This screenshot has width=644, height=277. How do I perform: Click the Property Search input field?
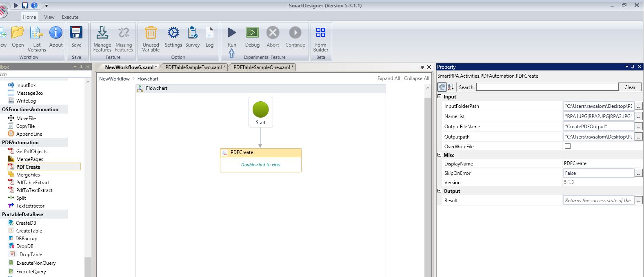coord(547,87)
